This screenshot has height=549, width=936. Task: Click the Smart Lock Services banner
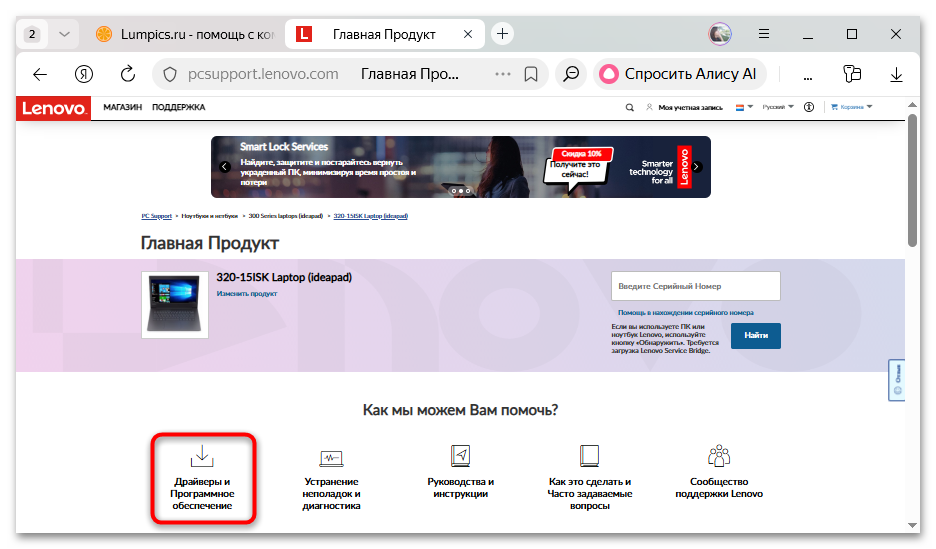[460, 167]
